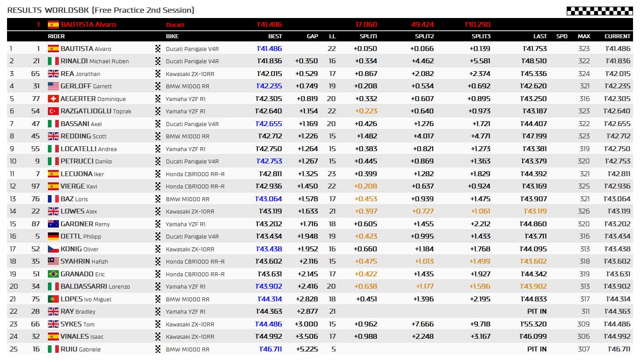This screenshot has height=362, width=644.
Task: Click rider name RINALDI Michael Ruben
Action: (x=94, y=61)
